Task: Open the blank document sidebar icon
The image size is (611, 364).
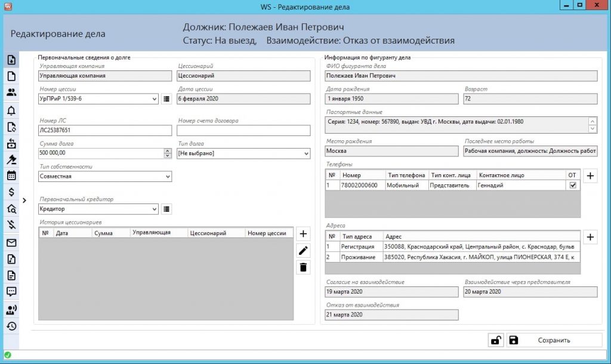Action: point(11,76)
